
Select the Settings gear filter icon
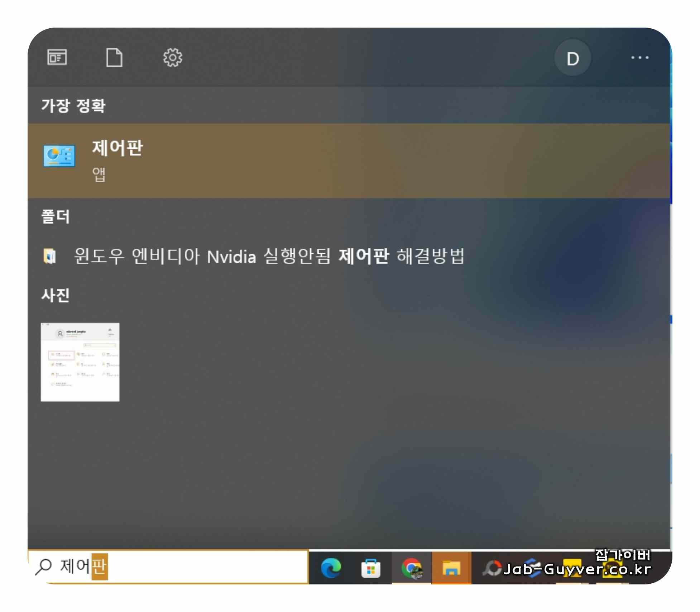172,57
